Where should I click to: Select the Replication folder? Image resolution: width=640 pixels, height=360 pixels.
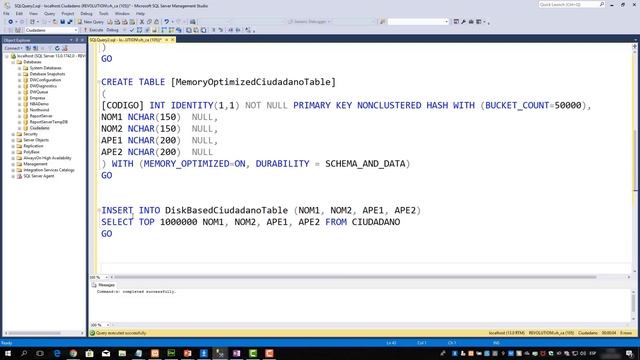click(33, 146)
